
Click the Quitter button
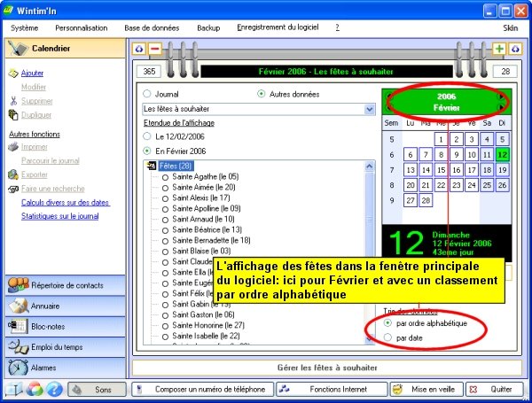click(495, 389)
